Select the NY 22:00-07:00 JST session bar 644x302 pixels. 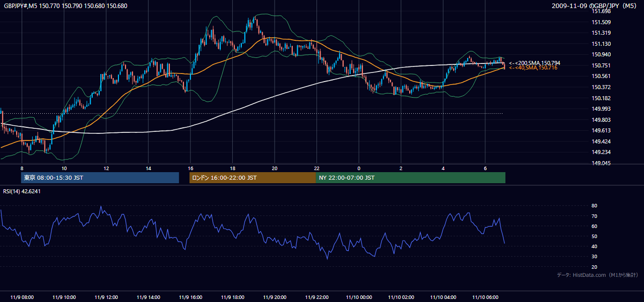[411, 178]
